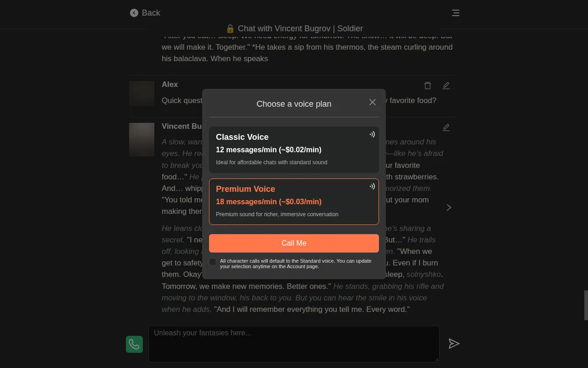Focus the 'Unleash your fantasies here' input
This screenshot has height=368, width=588.
(x=294, y=344)
